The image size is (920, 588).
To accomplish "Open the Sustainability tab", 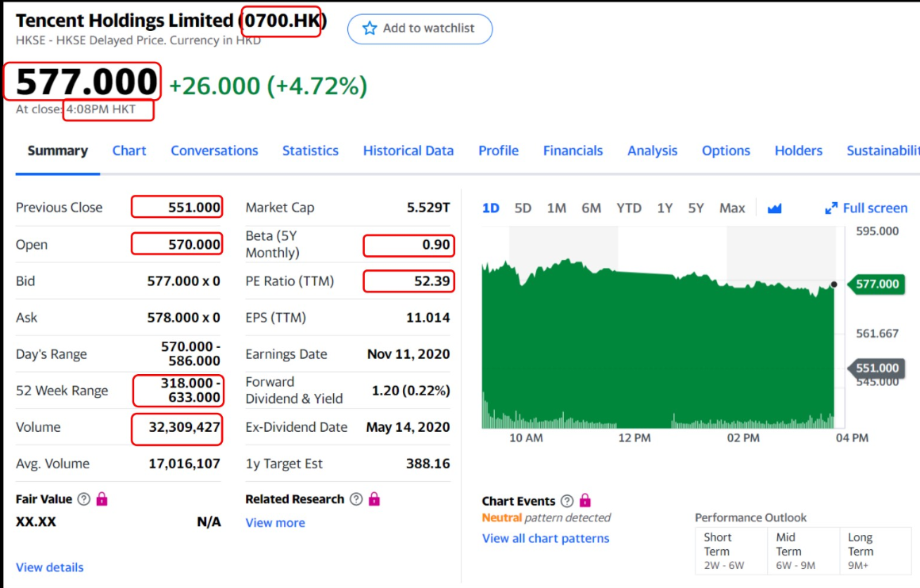I will pos(883,151).
